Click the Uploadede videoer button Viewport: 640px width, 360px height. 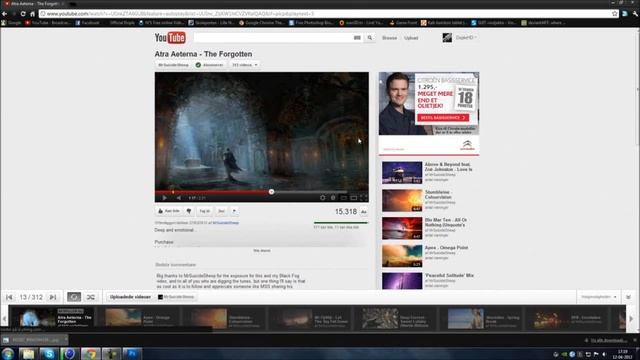click(x=130, y=297)
